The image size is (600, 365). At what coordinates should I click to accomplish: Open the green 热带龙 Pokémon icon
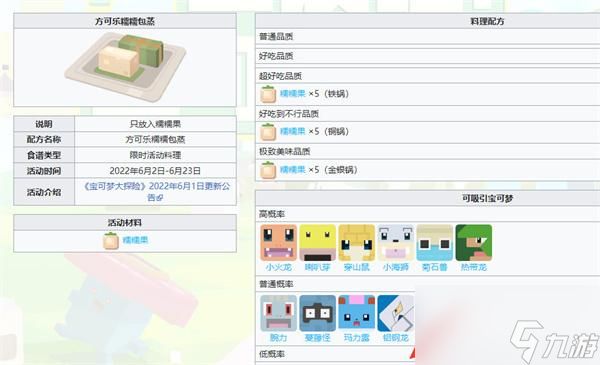(474, 243)
